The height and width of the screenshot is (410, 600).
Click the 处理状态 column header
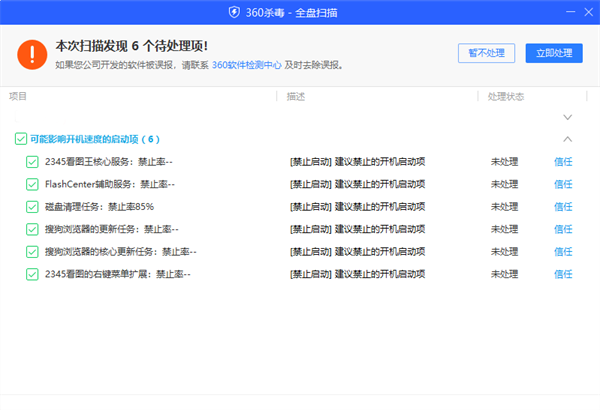coord(504,96)
